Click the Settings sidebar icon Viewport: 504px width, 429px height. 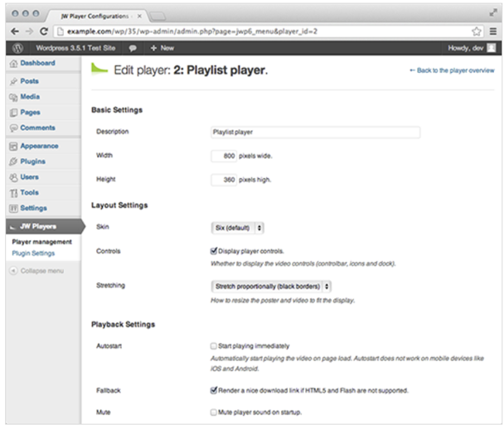[13, 209]
